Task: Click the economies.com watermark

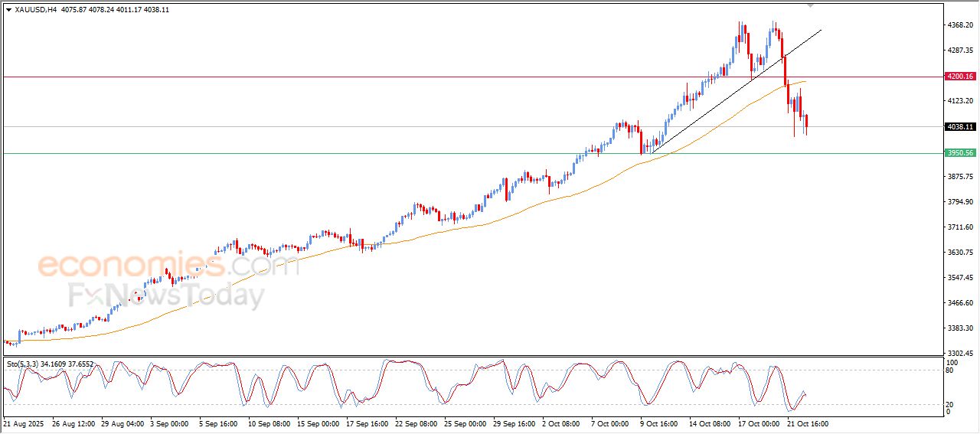Action: tap(168, 266)
